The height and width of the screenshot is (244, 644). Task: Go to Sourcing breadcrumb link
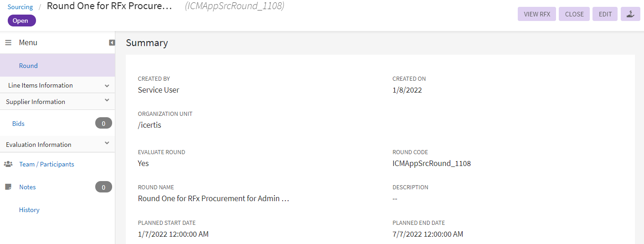(x=20, y=7)
